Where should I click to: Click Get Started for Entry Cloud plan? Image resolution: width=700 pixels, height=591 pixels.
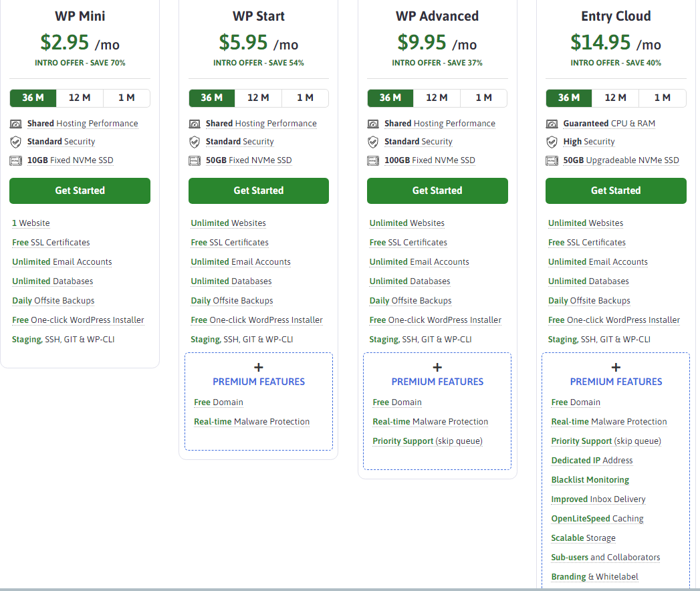[616, 191]
